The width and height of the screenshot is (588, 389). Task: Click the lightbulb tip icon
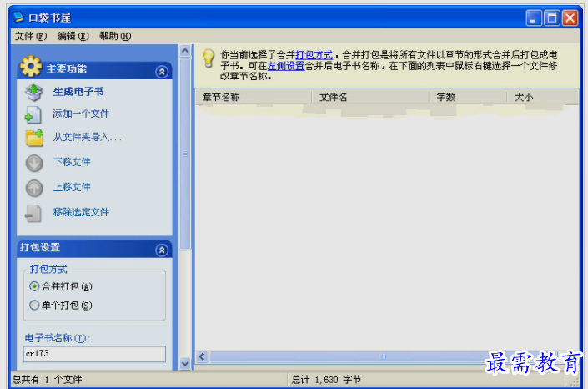209,58
